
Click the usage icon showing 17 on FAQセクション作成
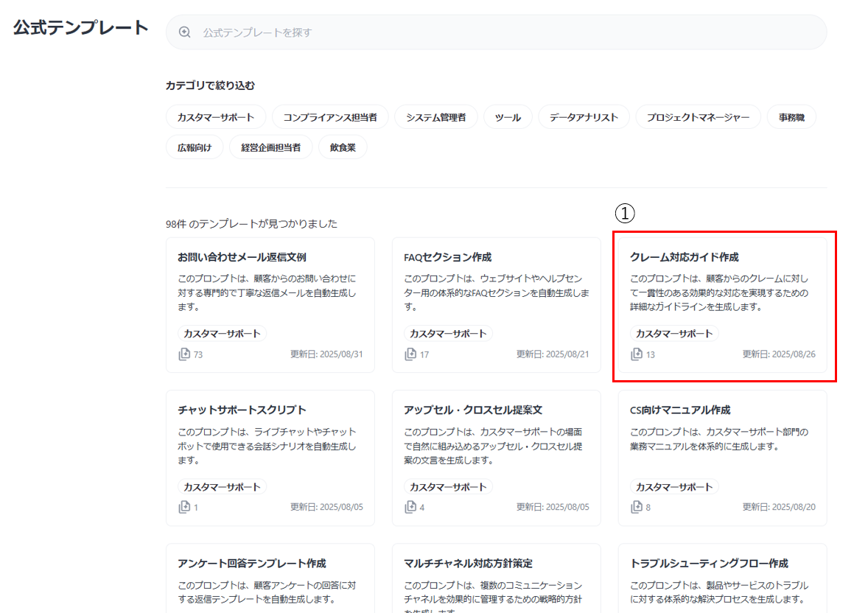click(409, 354)
